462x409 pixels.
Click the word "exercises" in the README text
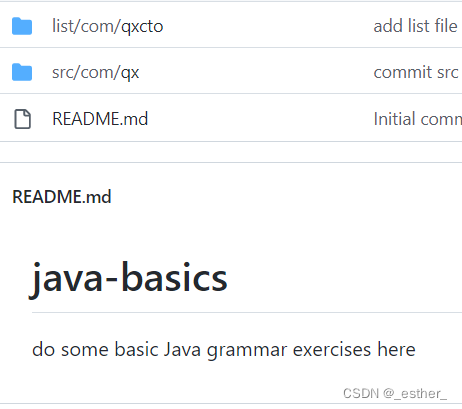pos(332,349)
